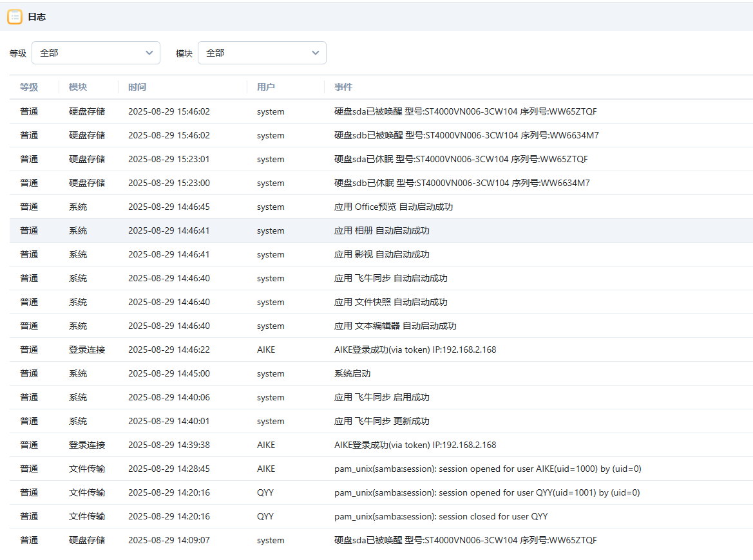Open the 模块 filter dropdown
Viewport: 753px width, 560px height.
pos(262,53)
